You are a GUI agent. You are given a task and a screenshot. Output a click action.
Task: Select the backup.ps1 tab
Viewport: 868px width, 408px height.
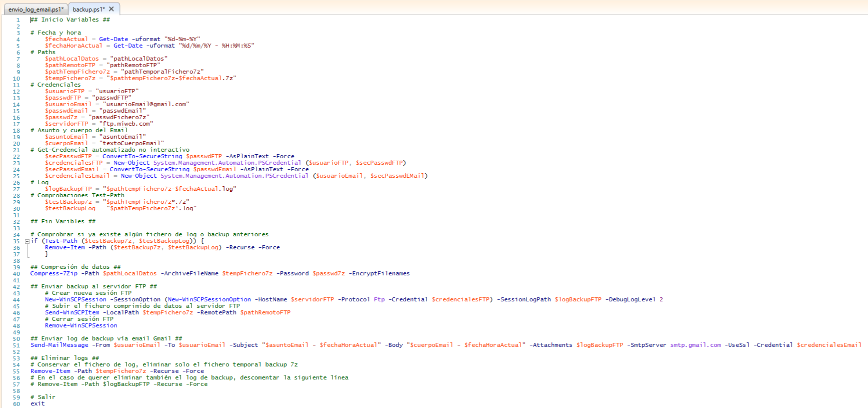[88, 9]
